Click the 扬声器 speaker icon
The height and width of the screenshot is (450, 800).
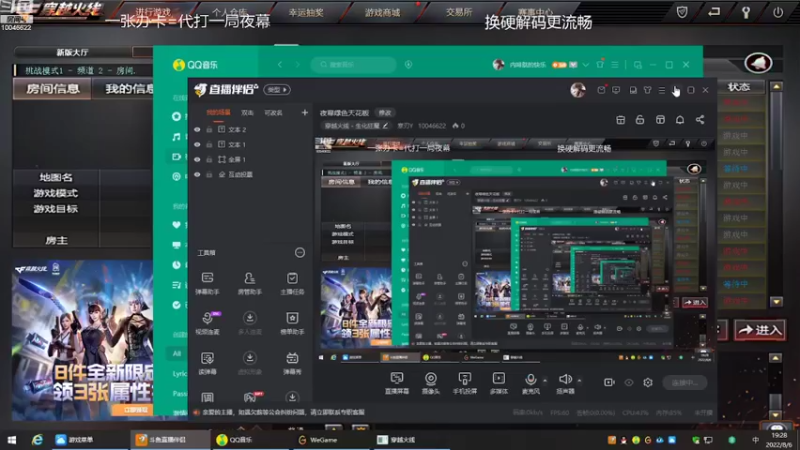pyautogui.click(x=565, y=379)
